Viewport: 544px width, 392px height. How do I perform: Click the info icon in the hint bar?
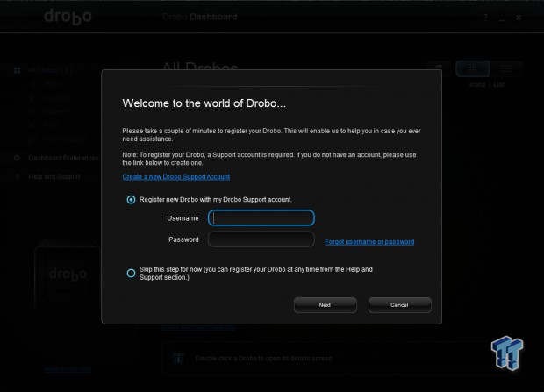coord(178,359)
